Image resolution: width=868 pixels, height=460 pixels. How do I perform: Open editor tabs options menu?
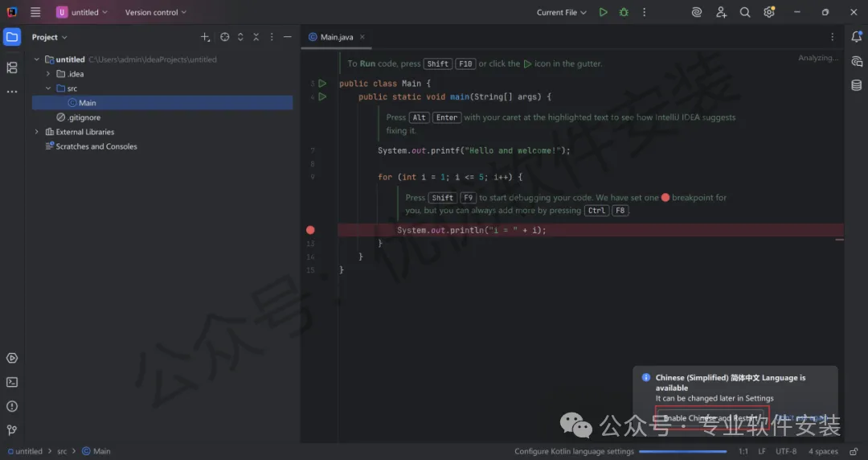click(x=832, y=37)
